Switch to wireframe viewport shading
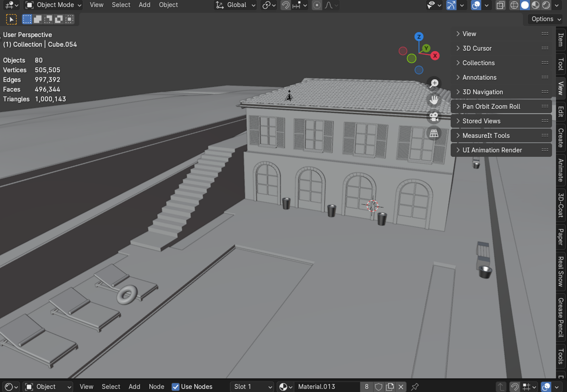The image size is (567, 392). coord(514,5)
